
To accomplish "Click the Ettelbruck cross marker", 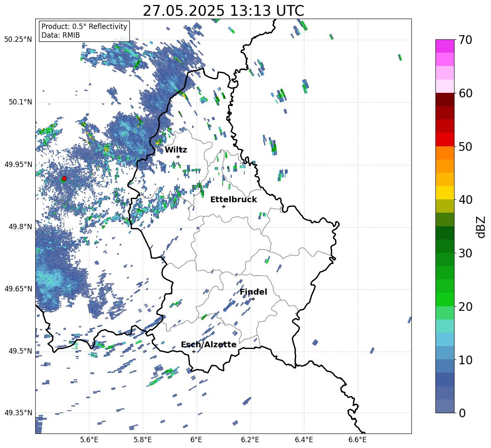I will [224, 206].
